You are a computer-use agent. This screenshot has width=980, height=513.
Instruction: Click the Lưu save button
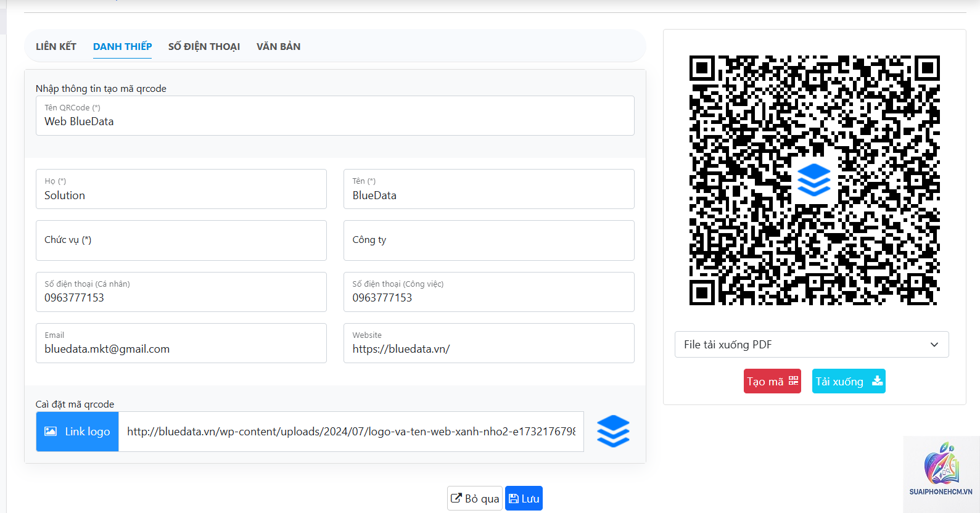[x=524, y=498]
